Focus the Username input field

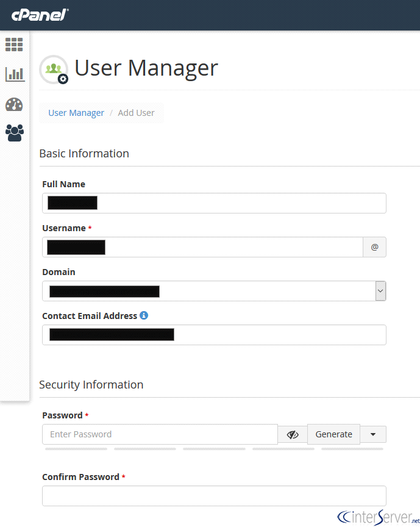pos(202,247)
